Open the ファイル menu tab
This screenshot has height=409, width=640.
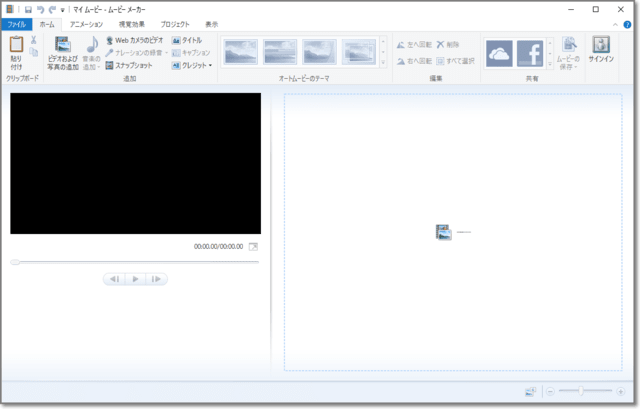tap(16, 23)
